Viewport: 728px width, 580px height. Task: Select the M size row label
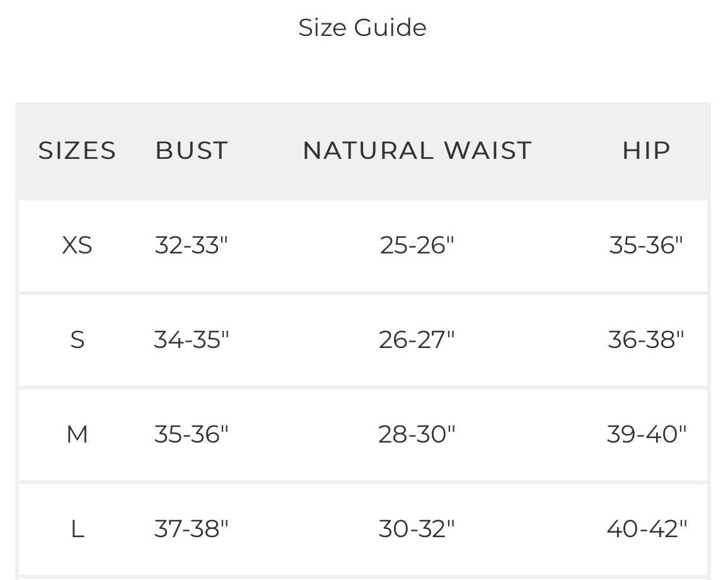coord(78,434)
